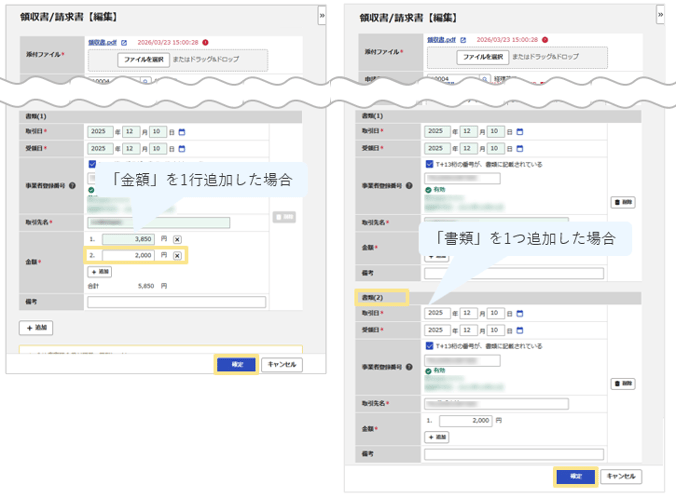Click 削除 button for 書類(1) in right dialog
This screenshot has width=676, height=498.
pos(623,202)
